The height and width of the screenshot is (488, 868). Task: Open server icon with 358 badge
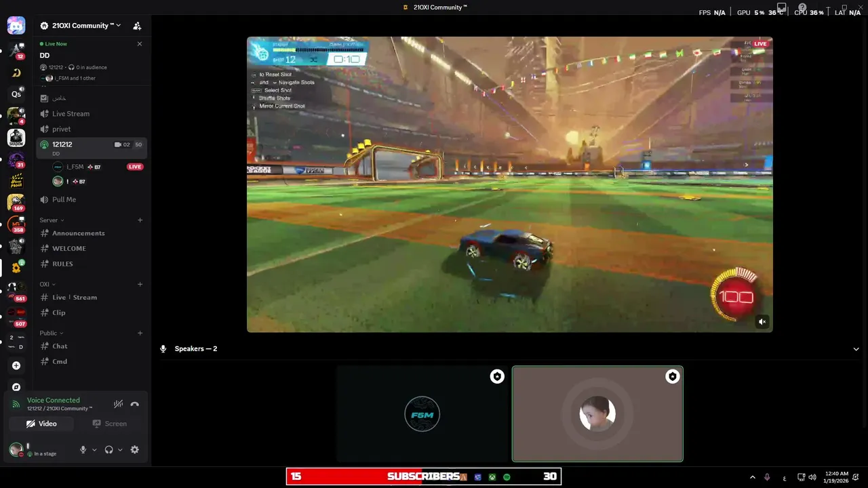click(x=16, y=224)
